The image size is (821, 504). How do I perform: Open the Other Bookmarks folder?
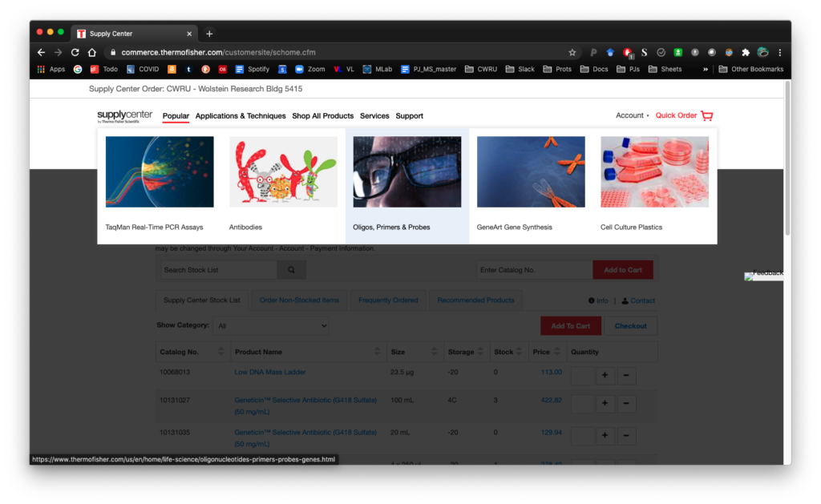[x=751, y=69]
